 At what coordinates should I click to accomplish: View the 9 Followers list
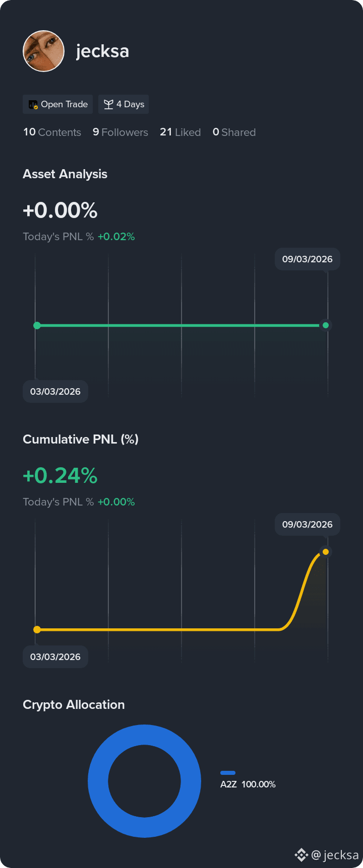120,132
